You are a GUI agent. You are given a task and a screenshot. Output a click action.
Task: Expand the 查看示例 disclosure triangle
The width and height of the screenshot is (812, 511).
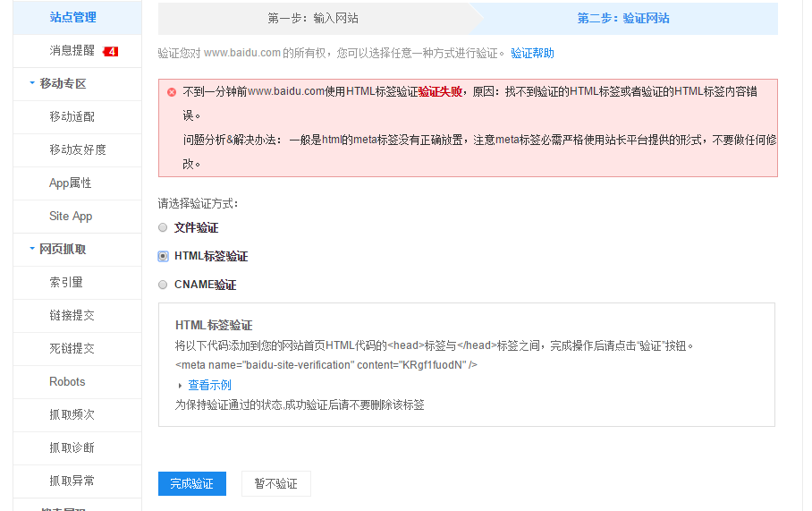180,386
